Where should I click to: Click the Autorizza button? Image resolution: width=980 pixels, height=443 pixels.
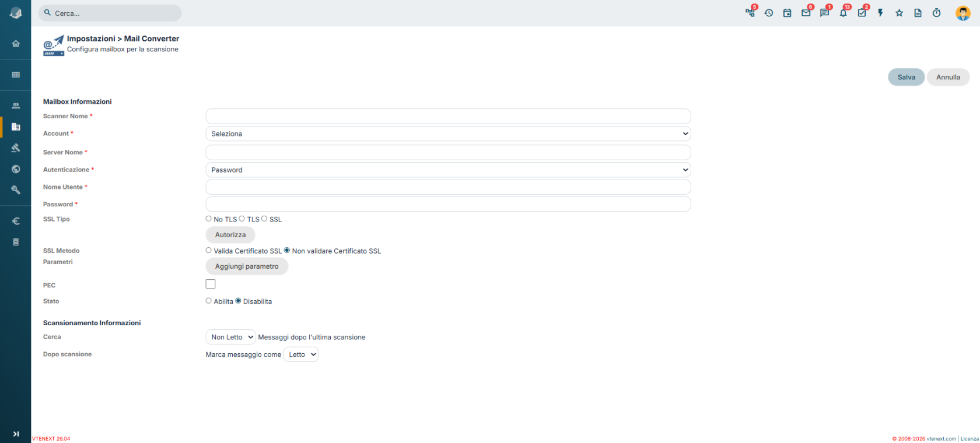click(x=230, y=235)
